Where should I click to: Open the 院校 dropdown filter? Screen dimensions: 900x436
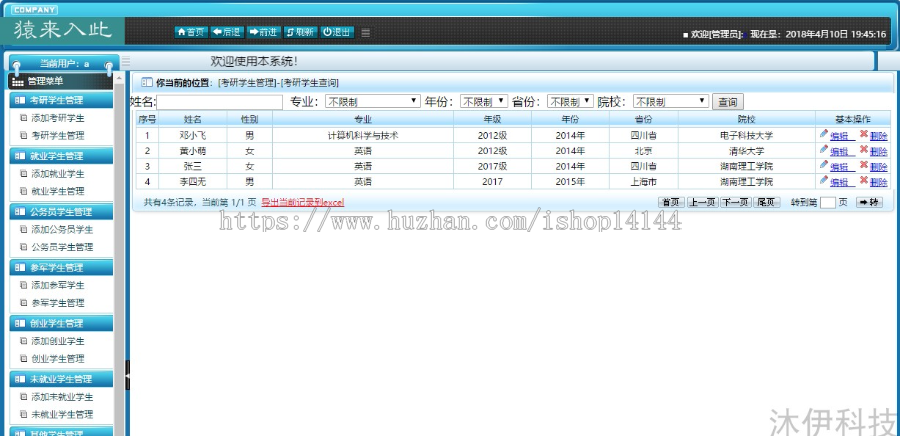(x=670, y=102)
